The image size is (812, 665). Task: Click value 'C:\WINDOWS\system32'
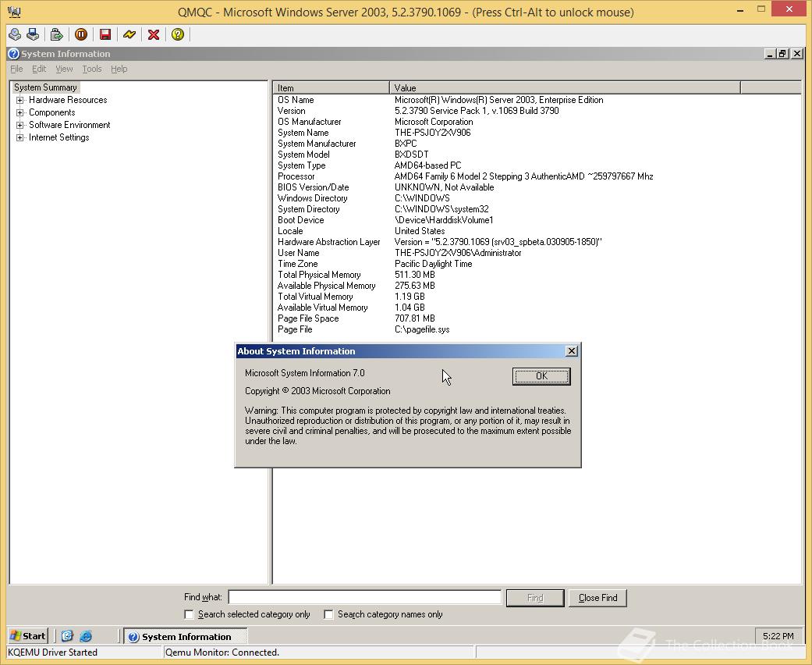click(x=441, y=209)
